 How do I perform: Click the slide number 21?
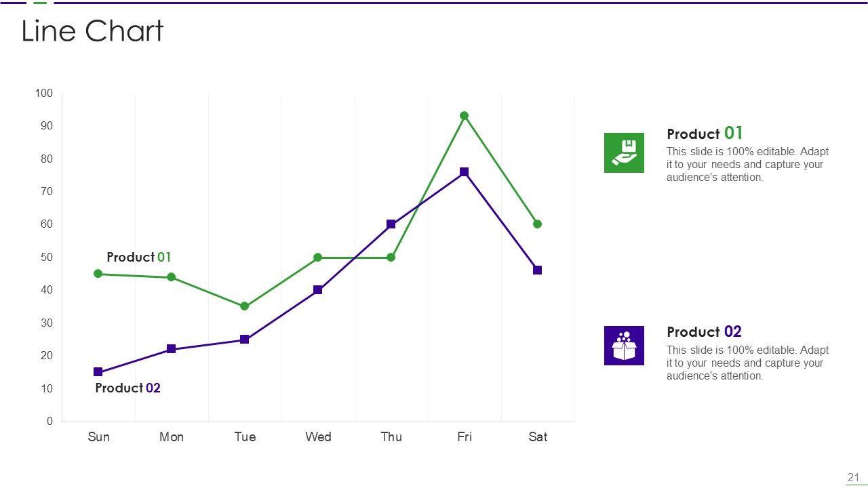coord(853,477)
